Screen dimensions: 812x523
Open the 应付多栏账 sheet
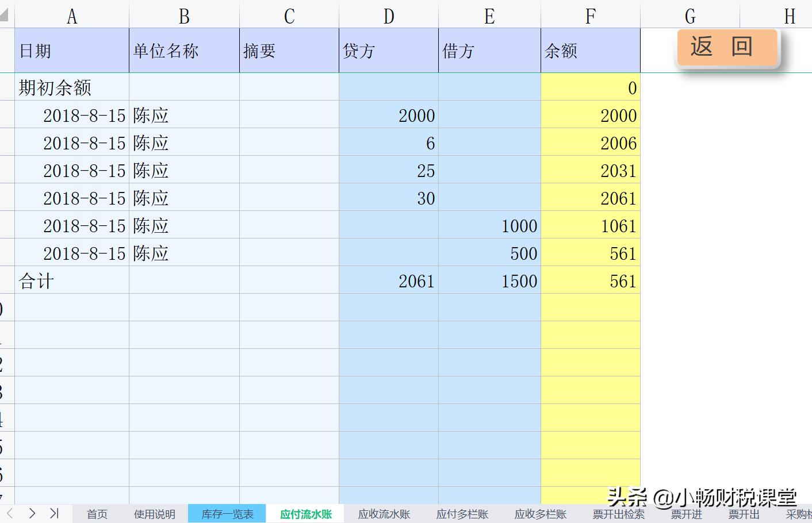point(461,514)
